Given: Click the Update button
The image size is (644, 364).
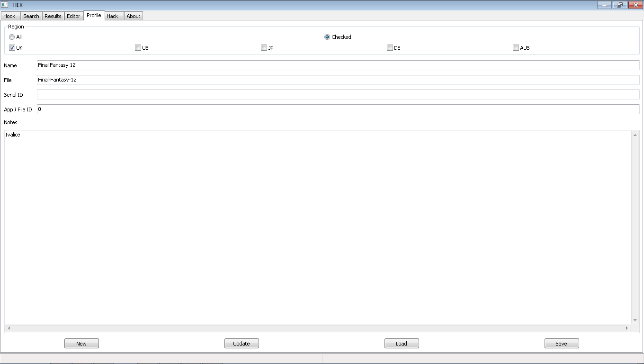Looking at the screenshot, I should tap(241, 343).
